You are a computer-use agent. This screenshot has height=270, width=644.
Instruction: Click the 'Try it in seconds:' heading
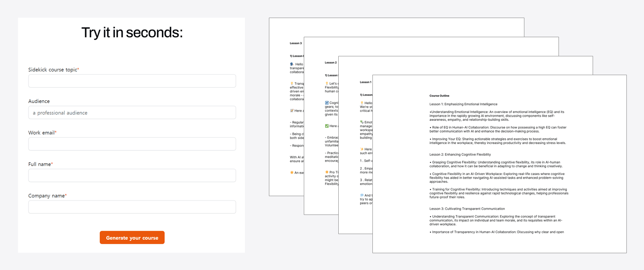pyautogui.click(x=132, y=33)
